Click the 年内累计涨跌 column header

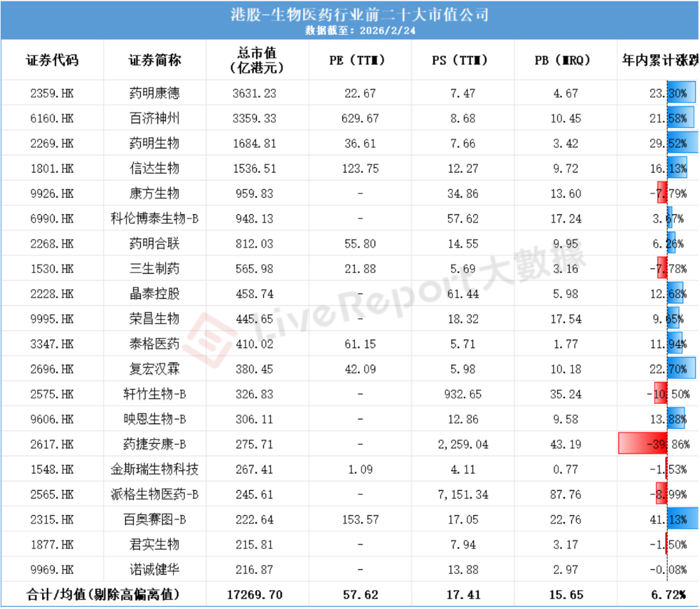pyautogui.click(x=659, y=60)
